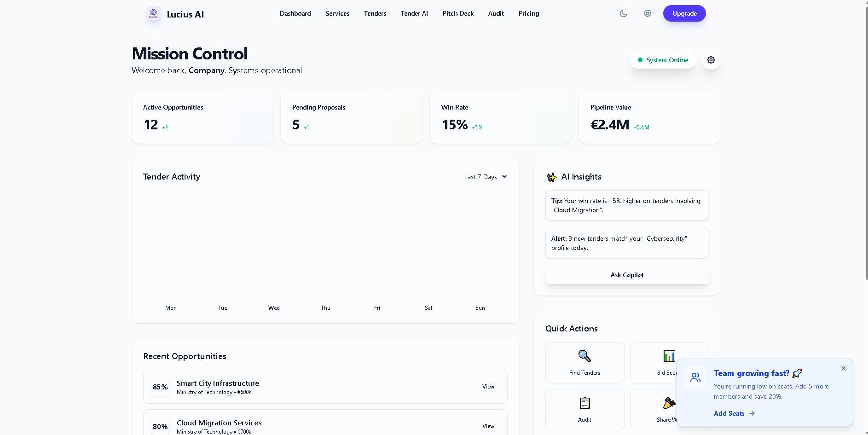Navigate to the Tender AI tab
Image resolution: width=868 pixels, height=435 pixels.
pos(413,13)
